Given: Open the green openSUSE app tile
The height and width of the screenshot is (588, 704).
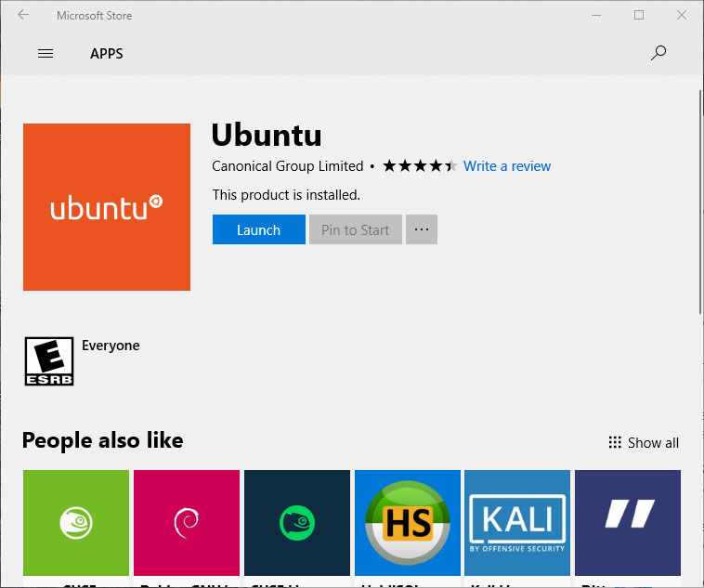Looking at the screenshot, I should (76, 523).
